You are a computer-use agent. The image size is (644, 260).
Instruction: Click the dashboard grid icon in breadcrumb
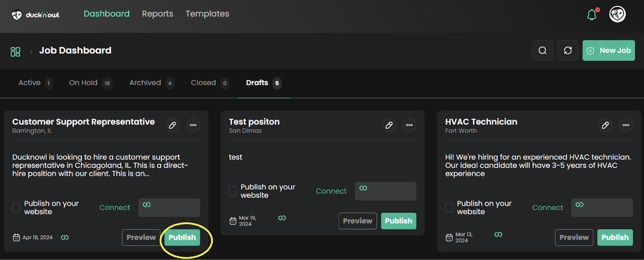[15, 51]
